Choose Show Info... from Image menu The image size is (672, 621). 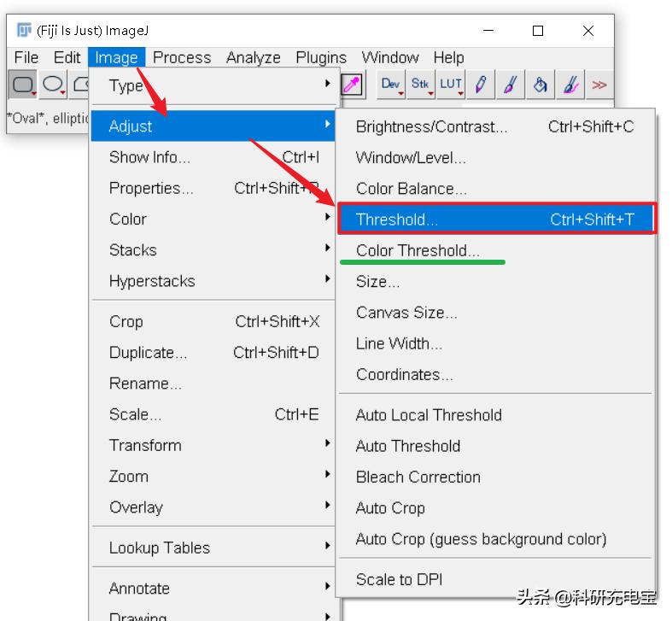pos(213,157)
